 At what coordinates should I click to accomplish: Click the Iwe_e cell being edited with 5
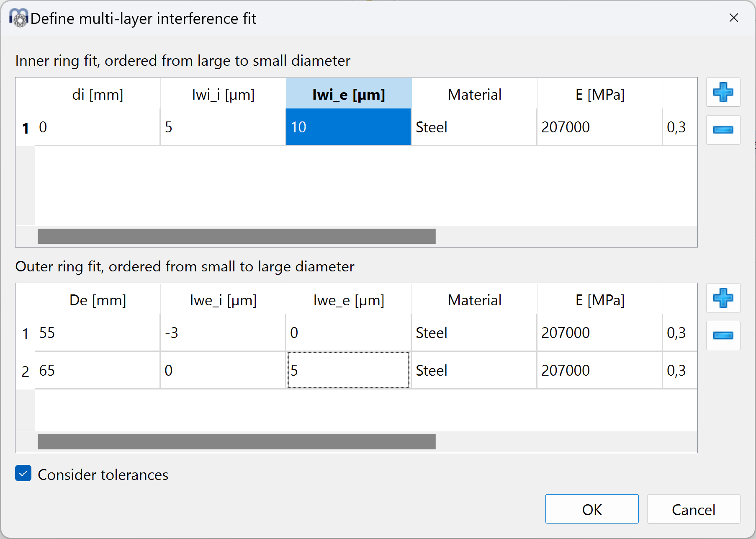348,370
